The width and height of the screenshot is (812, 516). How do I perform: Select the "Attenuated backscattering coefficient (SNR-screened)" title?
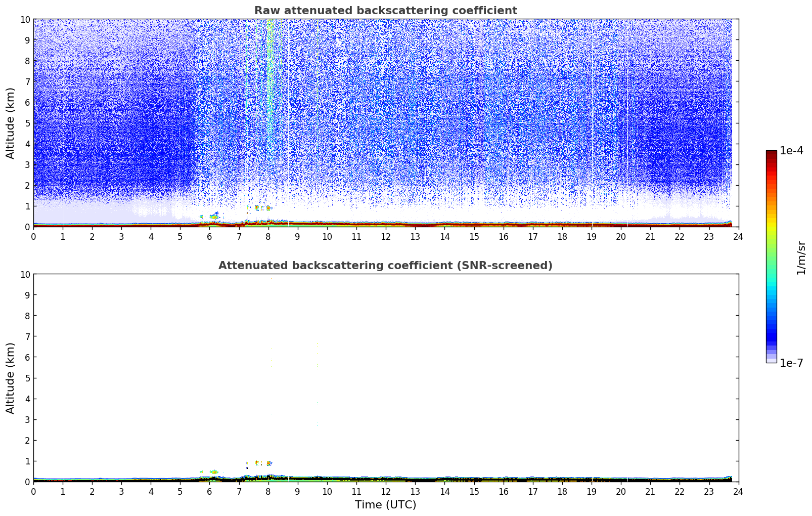(x=385, y=266)
